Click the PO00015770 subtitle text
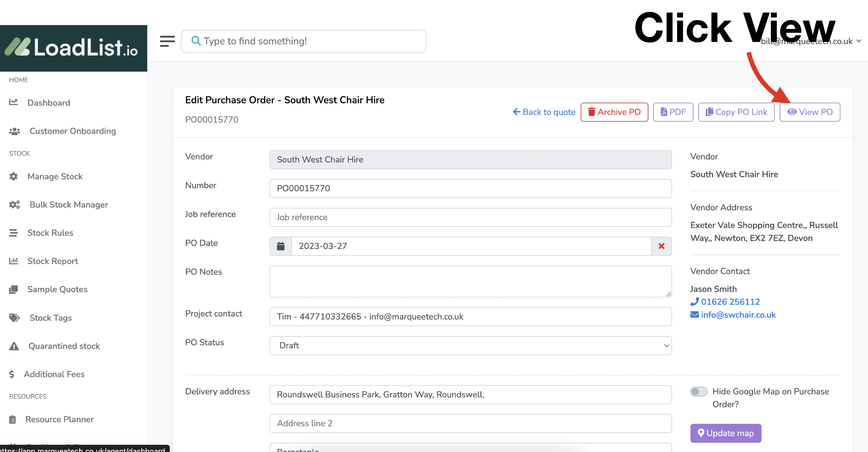 click(212, 120)
